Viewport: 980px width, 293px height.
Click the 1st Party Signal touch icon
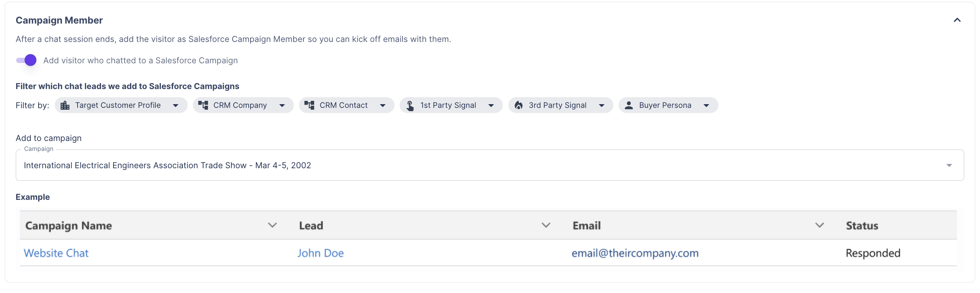(x=410, y=106)
